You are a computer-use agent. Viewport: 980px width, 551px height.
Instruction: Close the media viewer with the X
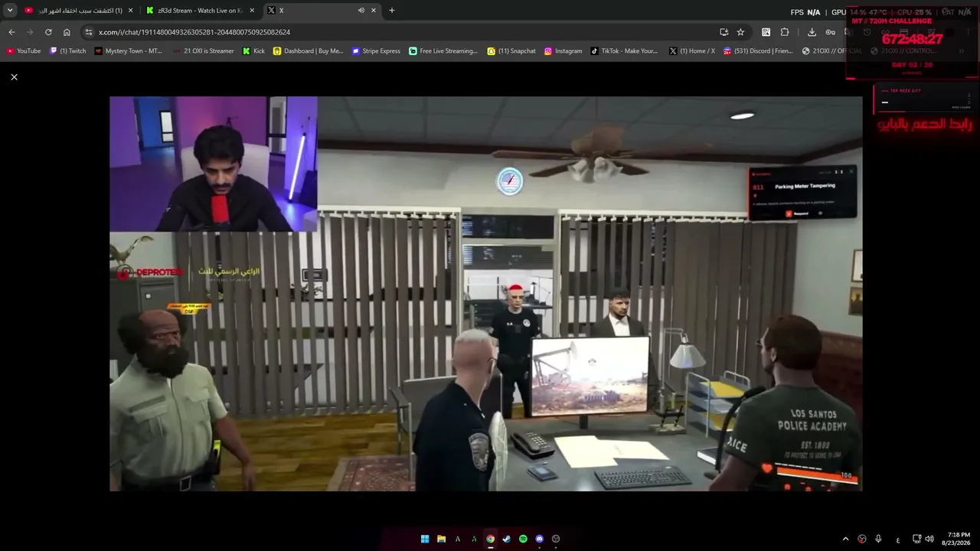14,77
